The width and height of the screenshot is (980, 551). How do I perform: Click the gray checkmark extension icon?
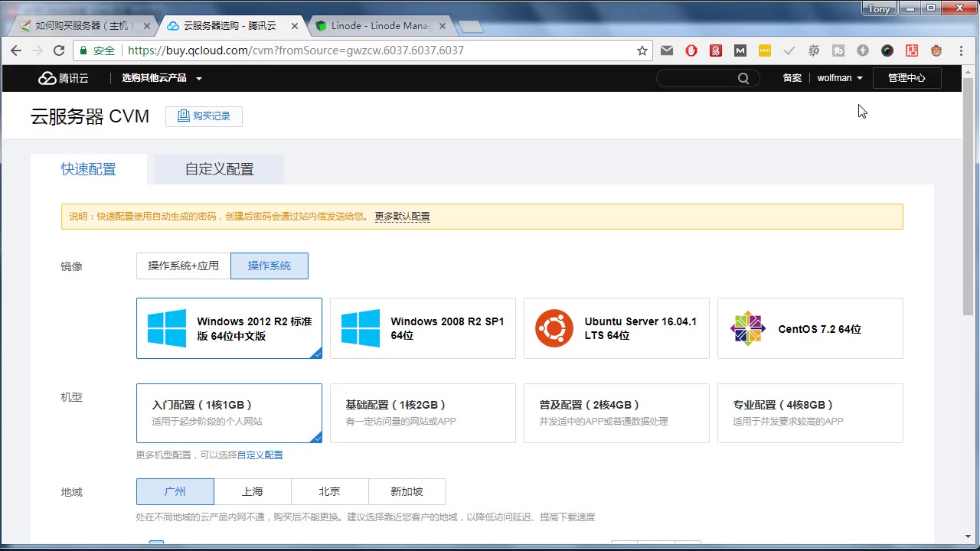point(789,51)
